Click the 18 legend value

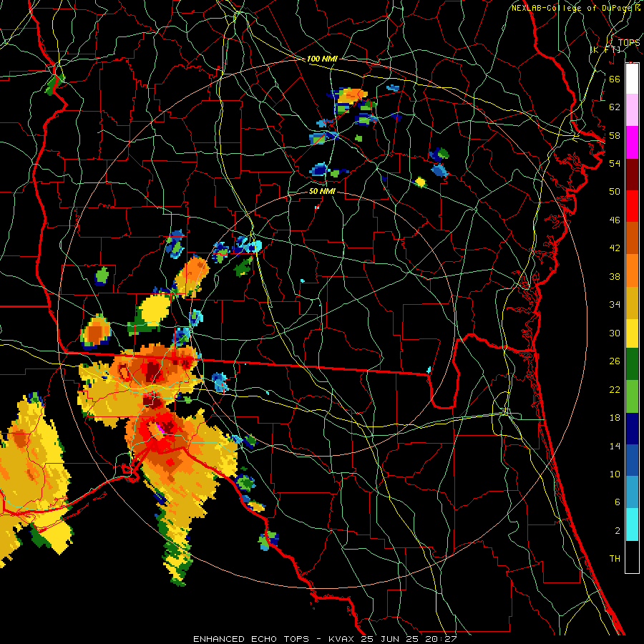pyautogui.click(x=615, y=418)
